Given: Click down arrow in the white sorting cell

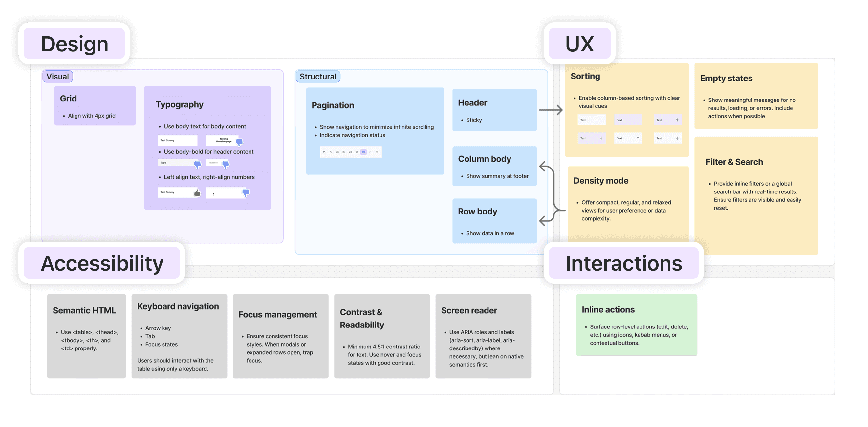Looking at the screenshot, I should (x=677, y=138).
